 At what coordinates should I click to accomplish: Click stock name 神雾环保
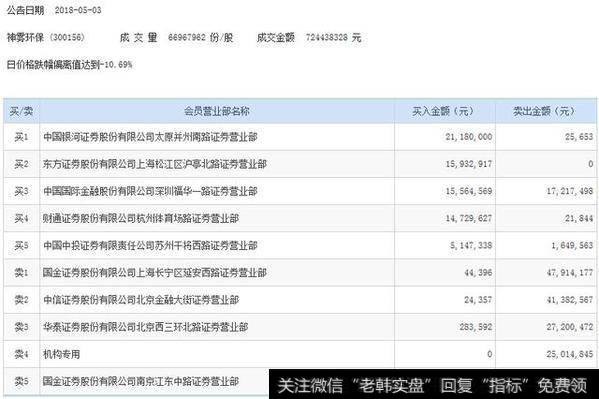25,37
